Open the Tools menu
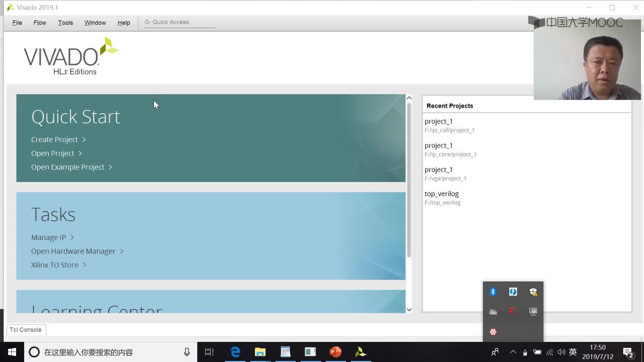Viewport: 644px width, 362px height. (x=65, y=23)
